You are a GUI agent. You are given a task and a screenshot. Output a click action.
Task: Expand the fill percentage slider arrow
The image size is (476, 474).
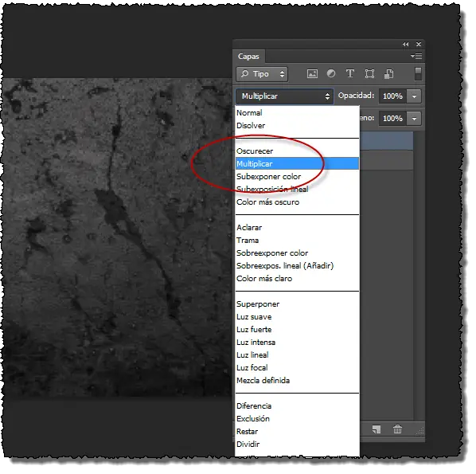(415, 119)
